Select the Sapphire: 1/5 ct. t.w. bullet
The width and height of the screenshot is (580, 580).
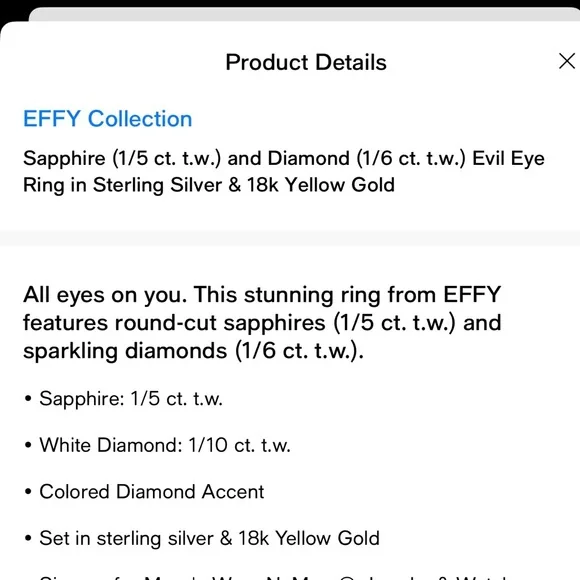point(131,399)
